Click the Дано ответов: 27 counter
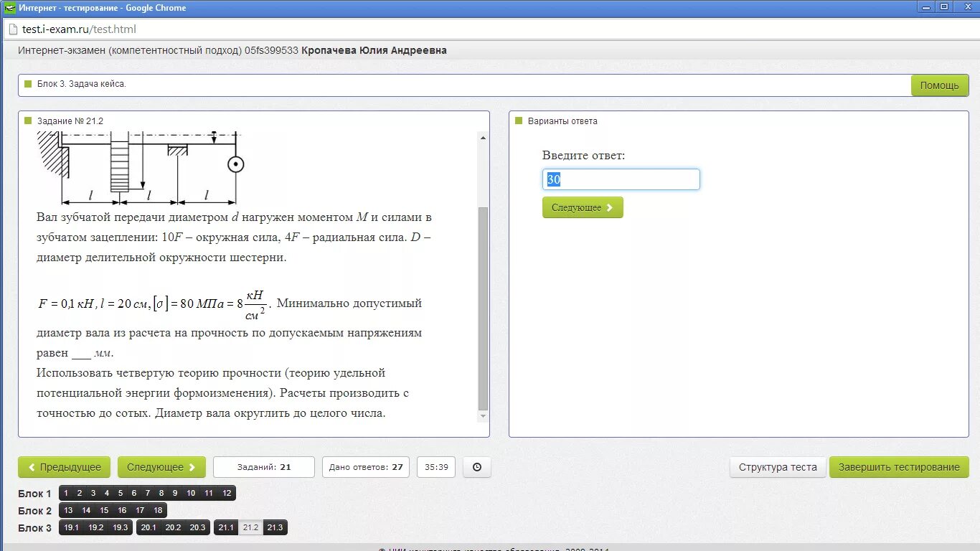Image resolution: width=980 pixels, height=551 pixels. pos(366,467)
